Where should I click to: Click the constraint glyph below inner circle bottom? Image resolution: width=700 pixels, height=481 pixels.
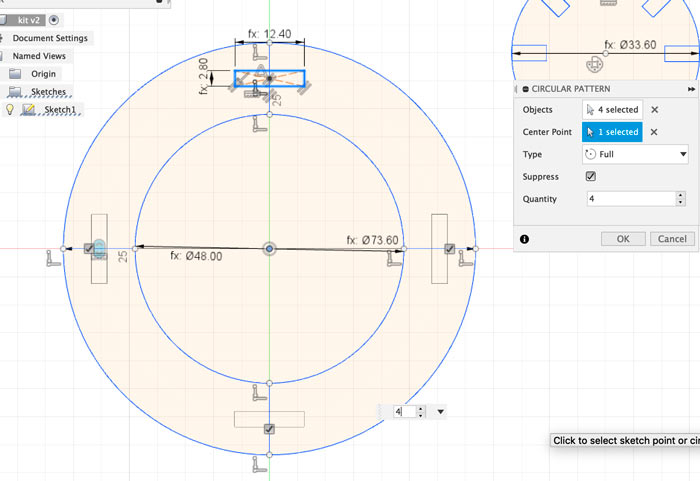tap(259, 393)
